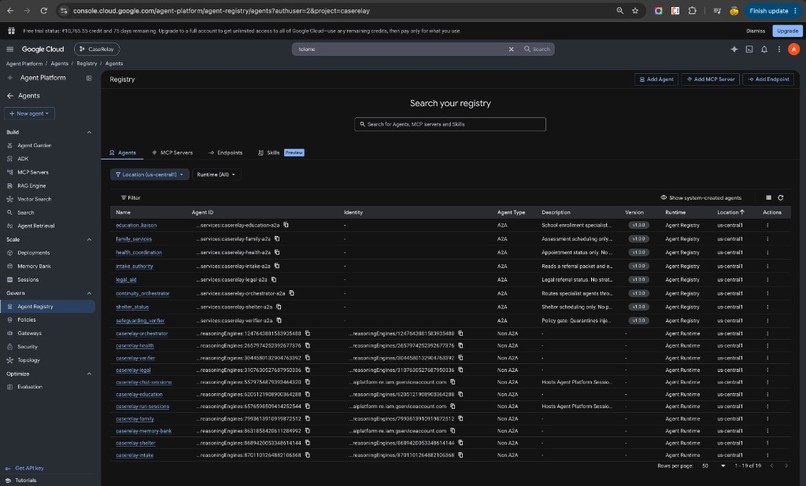Bookmark this page with the star icon
The image size is (806, 486).
[x=635, y=11]
